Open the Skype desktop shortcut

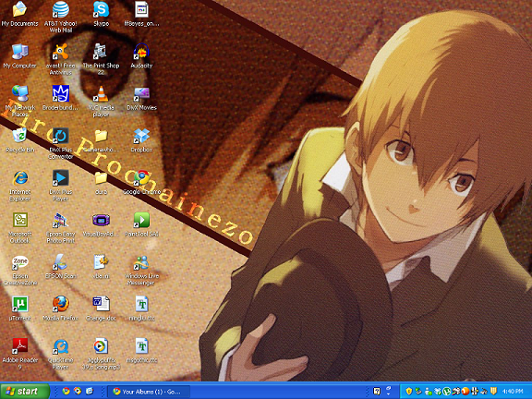point(101,9)
